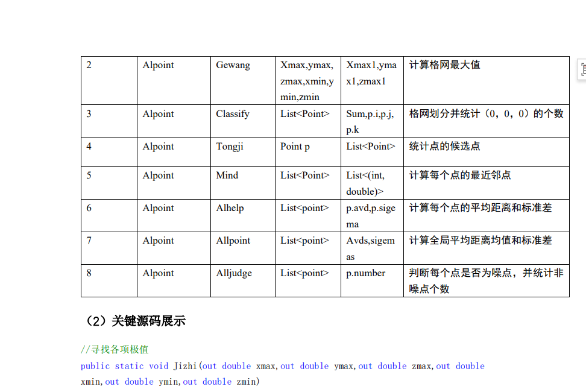
Task: Click the description "统计点的候选点"
Action: 444,147
